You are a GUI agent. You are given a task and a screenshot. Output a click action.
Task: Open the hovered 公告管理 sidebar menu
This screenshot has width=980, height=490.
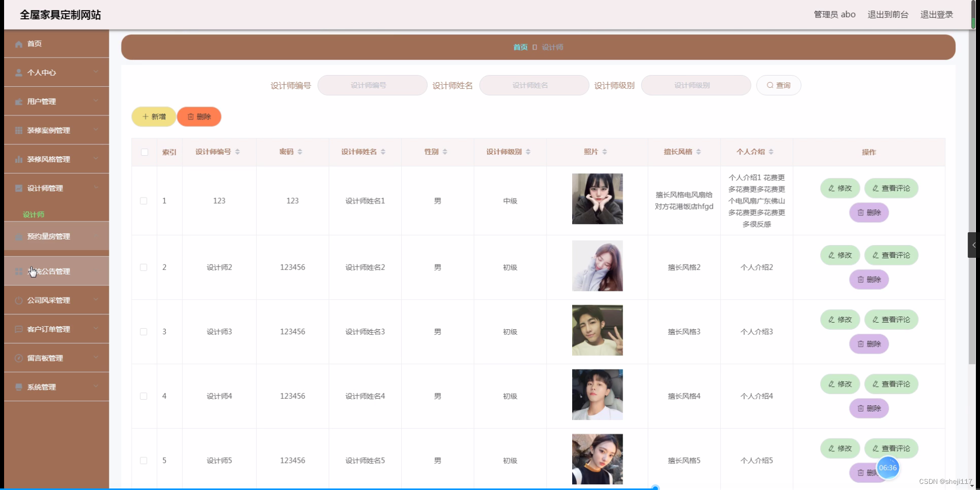[57, 272]
